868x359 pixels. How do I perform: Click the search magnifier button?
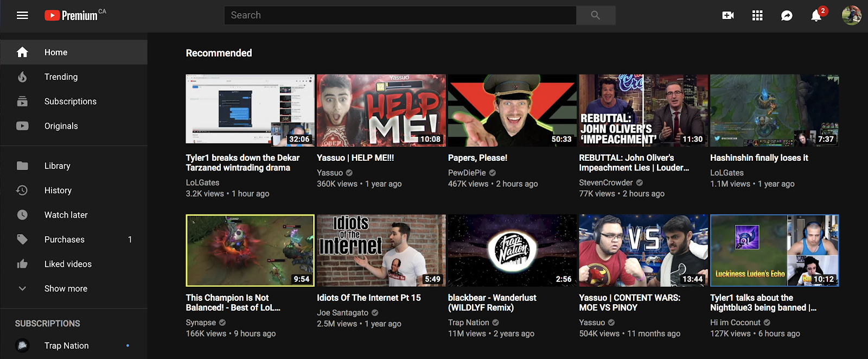(596, 15)
